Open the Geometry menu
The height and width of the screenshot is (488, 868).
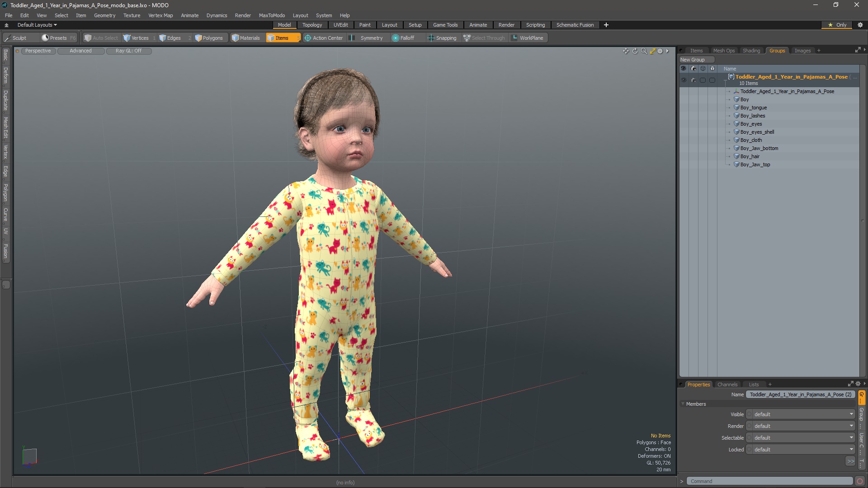tap(104, 15)
